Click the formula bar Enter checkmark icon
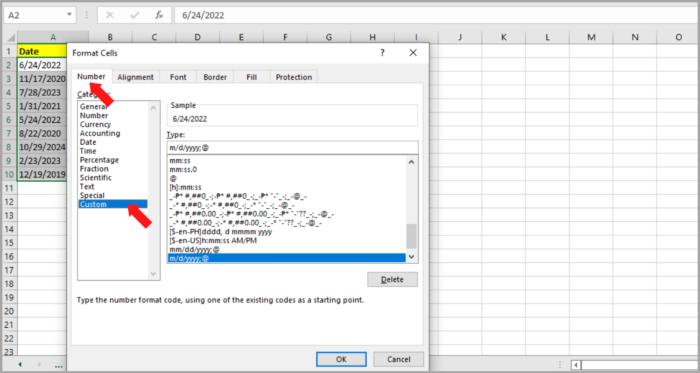 coord(134,15)
